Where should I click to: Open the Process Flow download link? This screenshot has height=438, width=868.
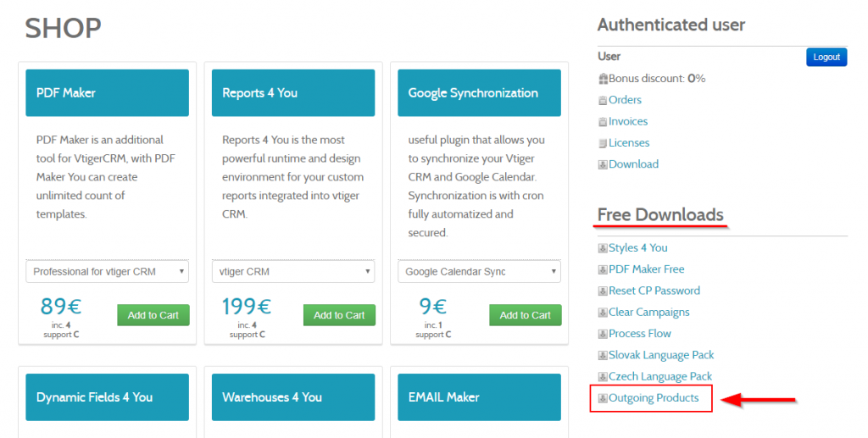point(640,334)
